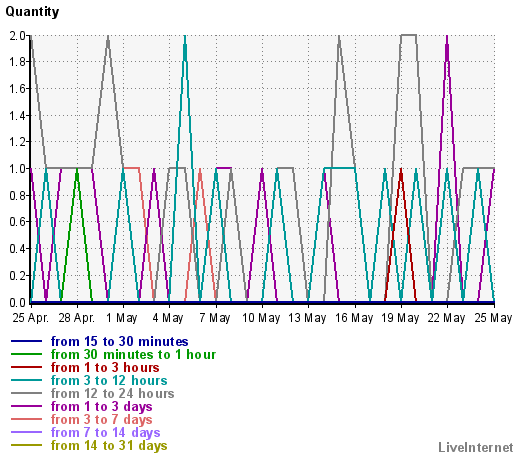
Task: Click the '19 May' date label
Action: click(400, 318)
